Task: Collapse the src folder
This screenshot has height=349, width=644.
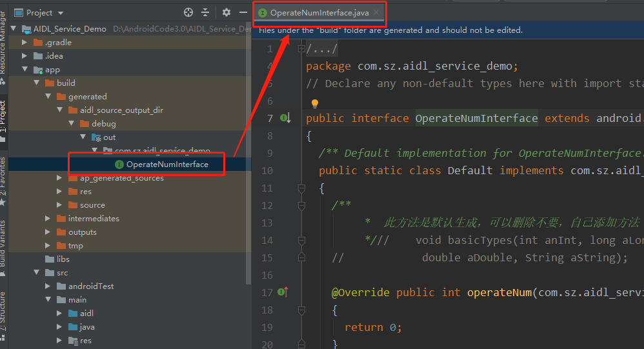Action: click(37, 273)
